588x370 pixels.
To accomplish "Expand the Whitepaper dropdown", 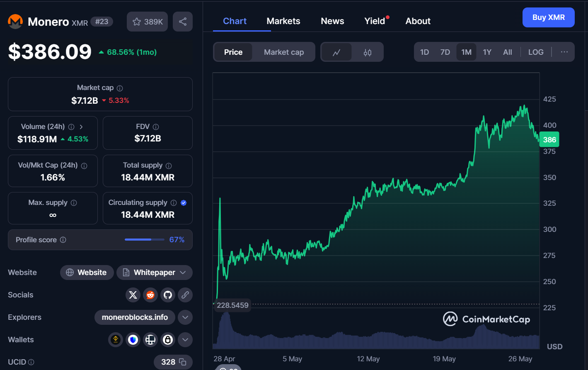I will point(155,273).
